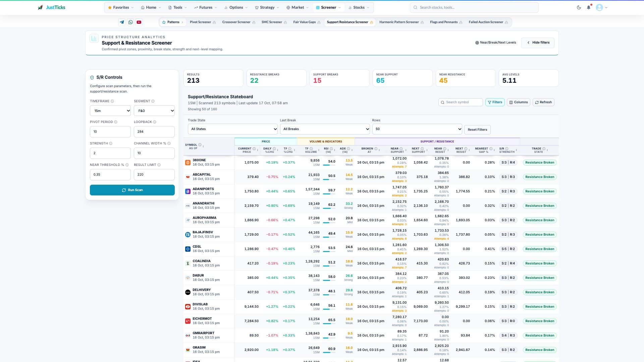Click the Hide filters button

(x=538, y=43)
